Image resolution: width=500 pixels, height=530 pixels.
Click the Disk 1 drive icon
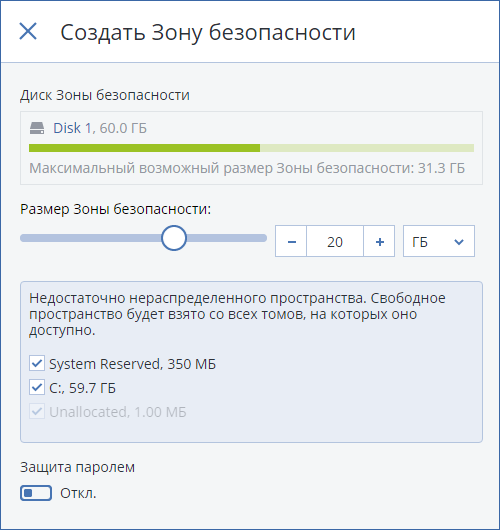(x=37, y=128)
